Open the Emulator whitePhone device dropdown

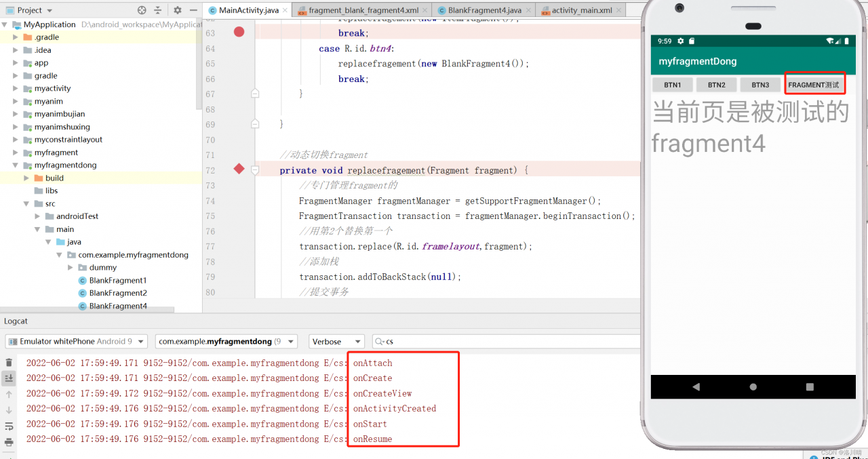77,342
